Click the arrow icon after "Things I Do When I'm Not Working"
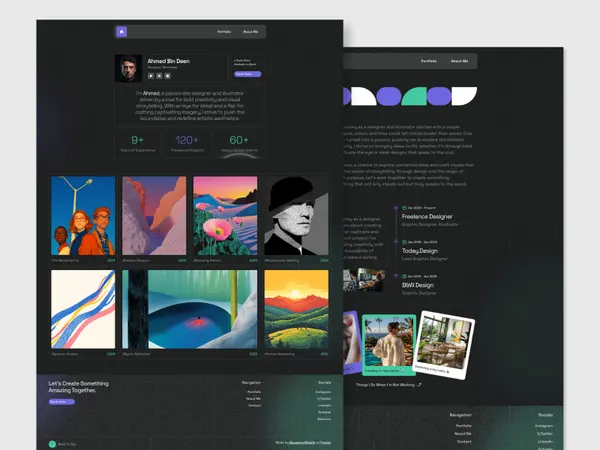This screenshot has width=600, height=450. click(419, 385)
